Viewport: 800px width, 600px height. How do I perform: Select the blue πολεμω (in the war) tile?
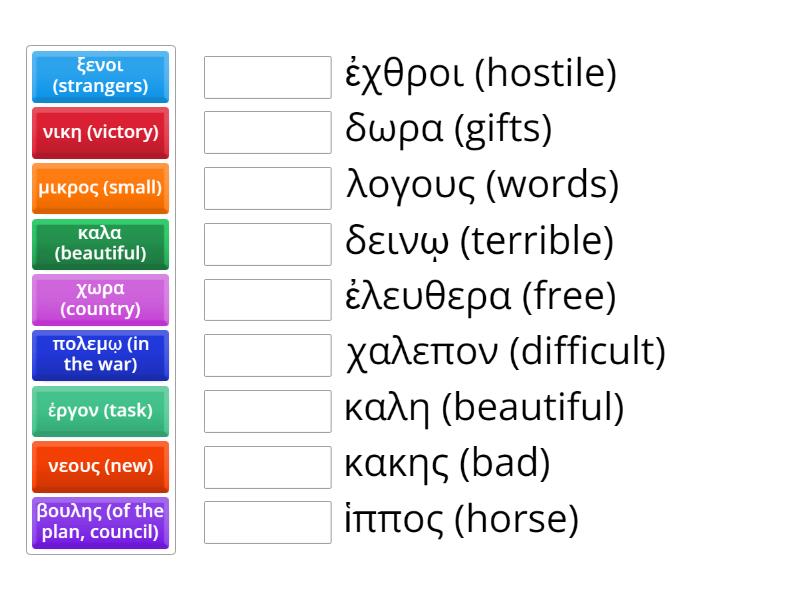tap(100, 355)
